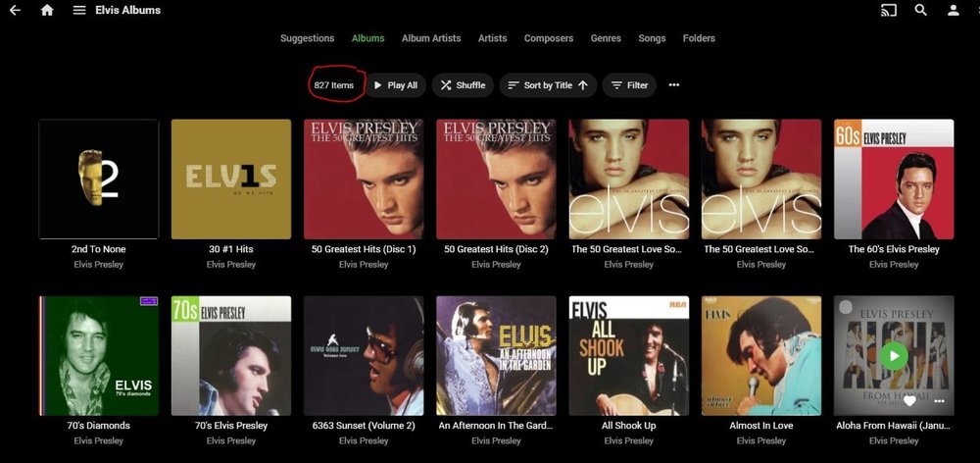Open the An Afternoon In The Garden cover
This screenshot has height=463, width=980.
pyautogui.click(x=496, y=355)
